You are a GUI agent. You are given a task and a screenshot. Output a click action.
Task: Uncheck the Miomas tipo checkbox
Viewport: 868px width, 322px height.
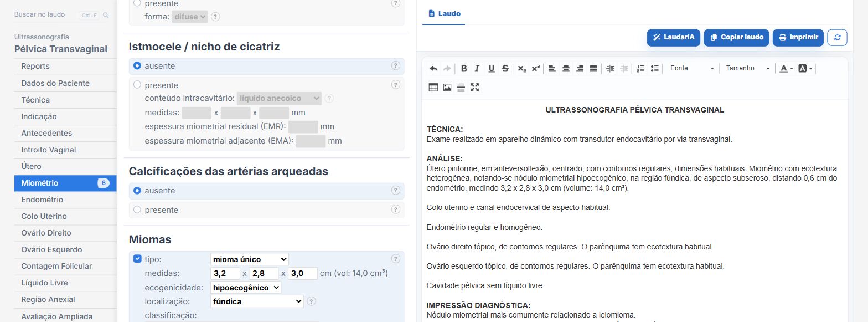point(137,259)
